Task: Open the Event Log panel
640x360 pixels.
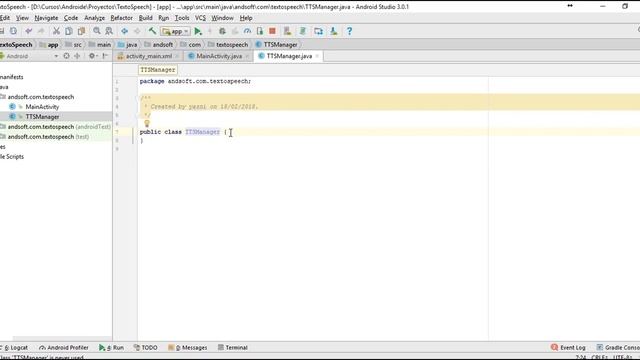Action: tap(568, 348)
